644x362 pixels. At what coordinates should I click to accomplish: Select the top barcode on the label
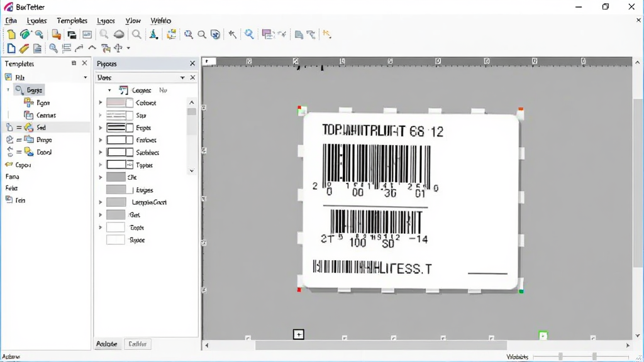pyautogui.click(x=376, y=166)
